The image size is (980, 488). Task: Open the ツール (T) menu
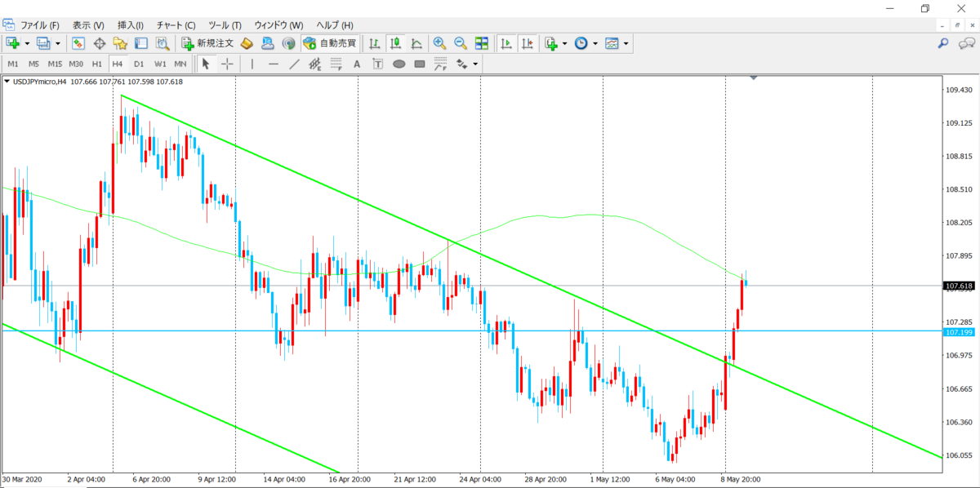point(225,25)
